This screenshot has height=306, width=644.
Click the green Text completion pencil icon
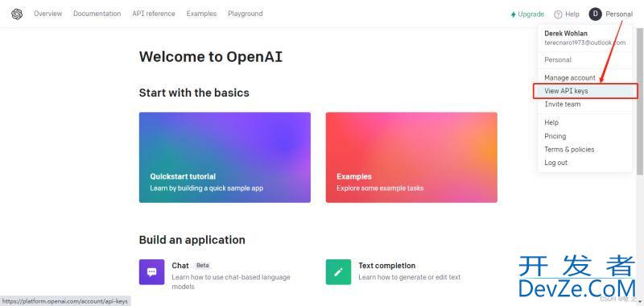point(338,272)
